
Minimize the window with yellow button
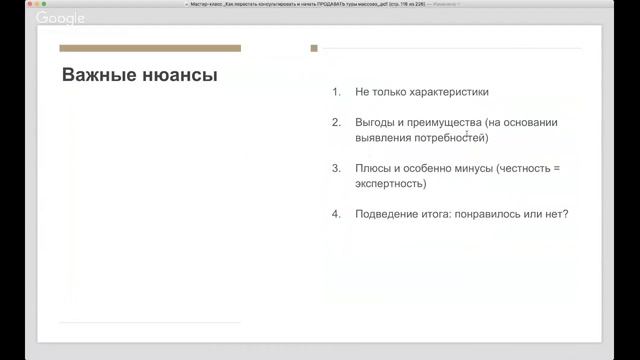coord(37,4)
